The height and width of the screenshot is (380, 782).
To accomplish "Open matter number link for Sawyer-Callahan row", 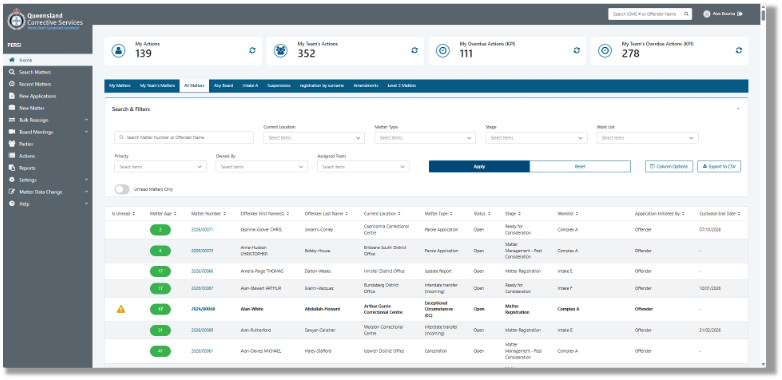I will point(202,330).
